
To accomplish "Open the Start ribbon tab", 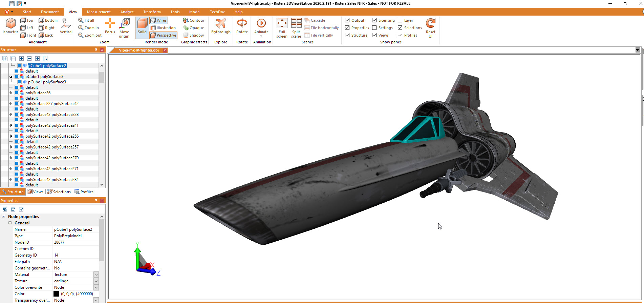I will [27, 12].
